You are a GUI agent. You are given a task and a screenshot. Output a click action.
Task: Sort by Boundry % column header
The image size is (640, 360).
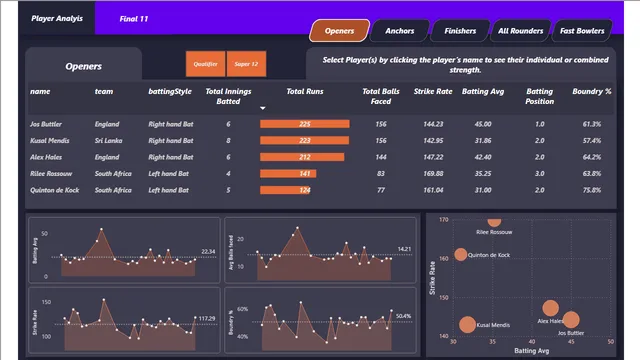591,91
